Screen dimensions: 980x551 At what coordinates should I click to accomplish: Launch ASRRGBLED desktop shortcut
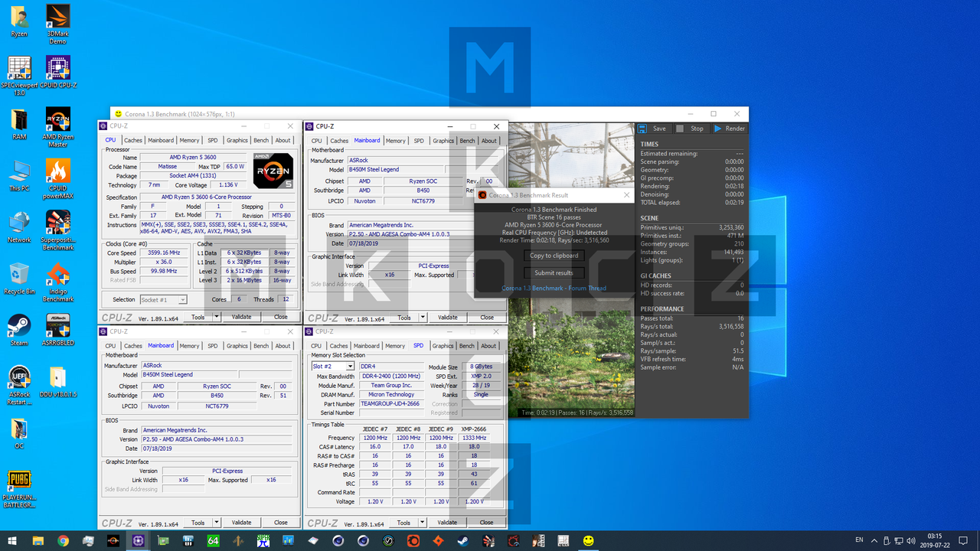point(58,331)
